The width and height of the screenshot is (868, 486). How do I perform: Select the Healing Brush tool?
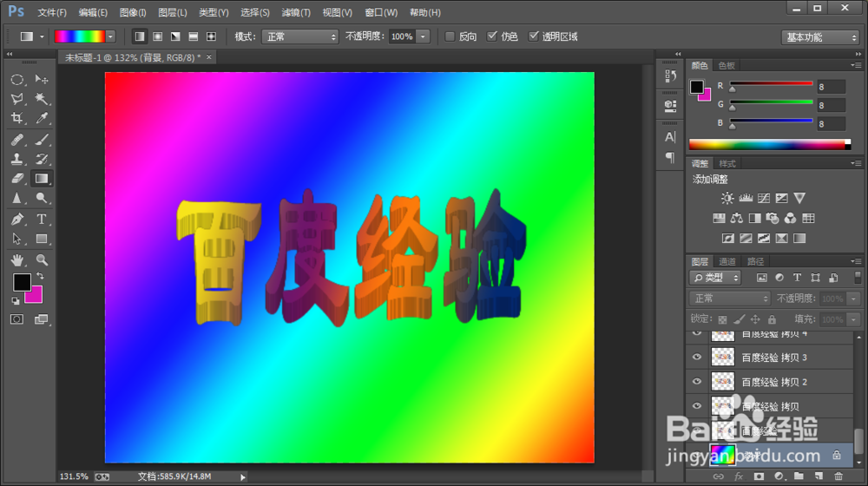coord(17,140)
